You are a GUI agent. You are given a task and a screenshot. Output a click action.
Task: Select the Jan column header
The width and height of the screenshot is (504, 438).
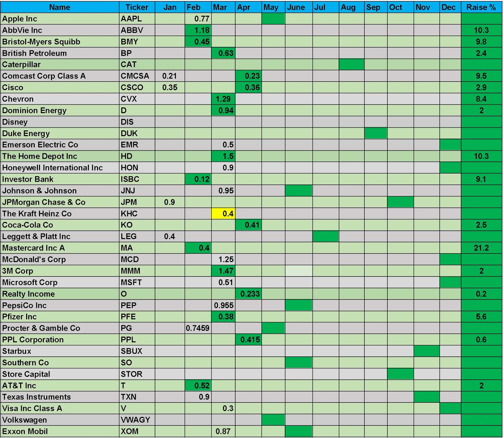point(170,7)
